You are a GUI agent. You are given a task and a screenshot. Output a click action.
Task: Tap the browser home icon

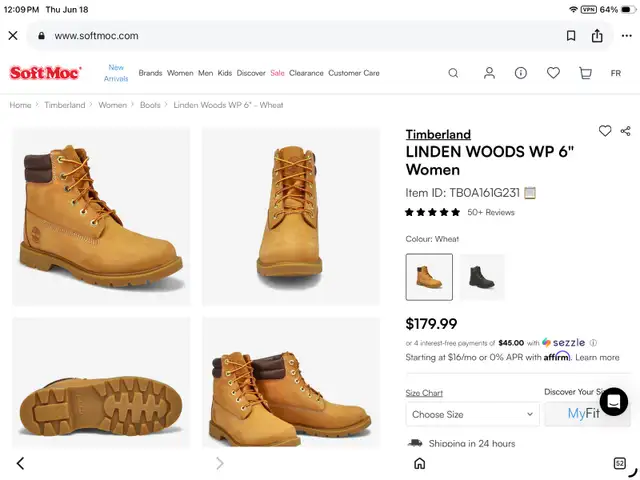(420, 463)
